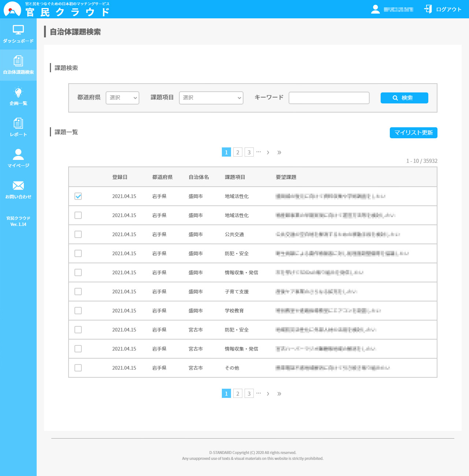Viewport: 469px width, 476px height.
Task: Go to マイページ person icon
Action: coord(18,154)
